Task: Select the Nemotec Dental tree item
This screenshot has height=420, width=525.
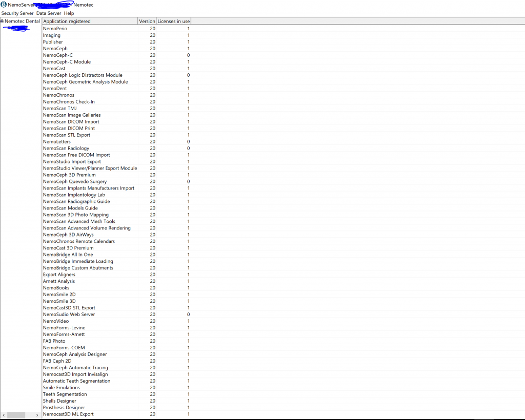Action: 22,21
